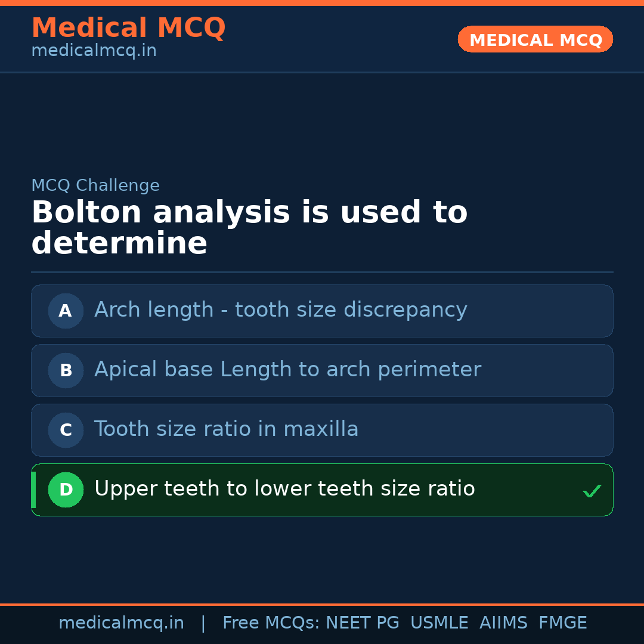
Task: Open the medicalmcq.in link in the footer
Action: coord(121,623)
